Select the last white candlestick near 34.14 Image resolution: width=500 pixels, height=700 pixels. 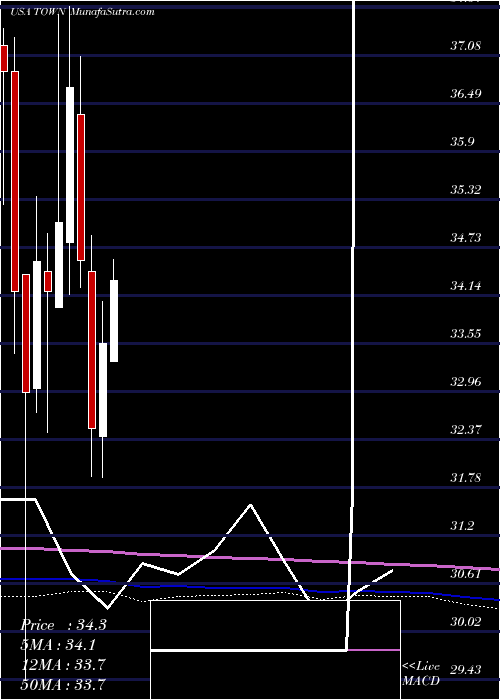pyautogui.click(x=114, y=321)
